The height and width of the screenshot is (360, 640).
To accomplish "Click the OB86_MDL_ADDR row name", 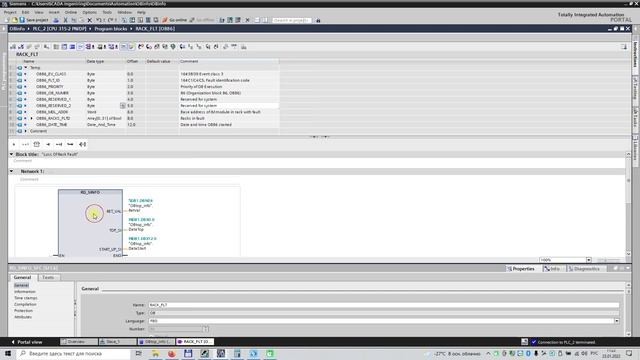I will 52,112.
